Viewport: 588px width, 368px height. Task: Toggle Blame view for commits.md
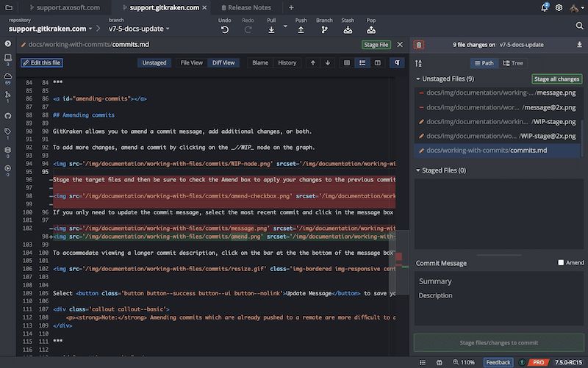click(x=260, y=63)
